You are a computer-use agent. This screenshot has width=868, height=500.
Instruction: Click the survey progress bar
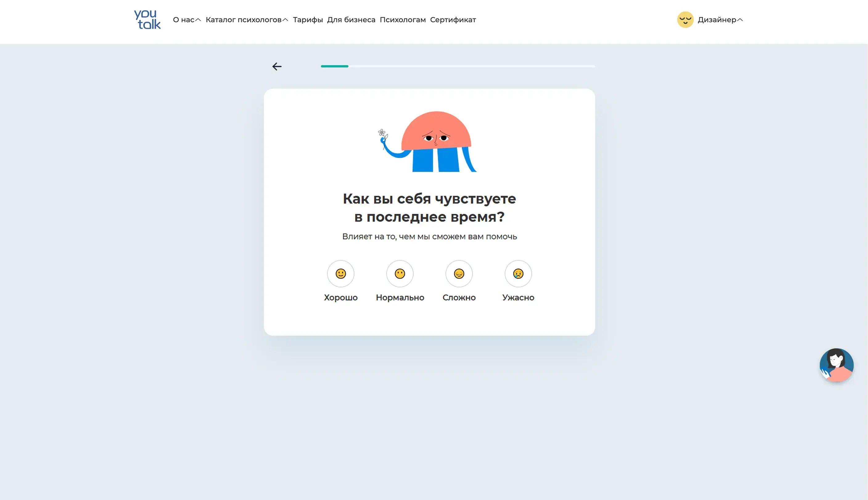tap(458, 66)
